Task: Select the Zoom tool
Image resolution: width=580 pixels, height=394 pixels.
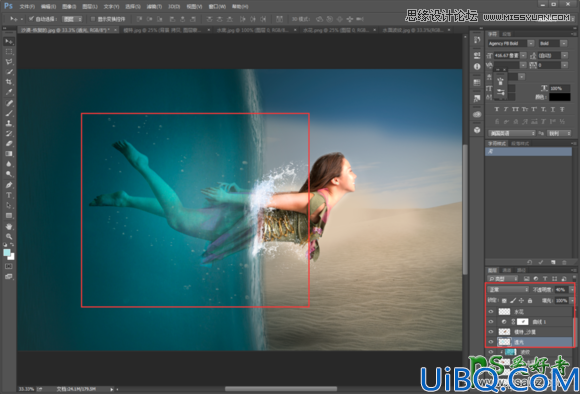Action: click(9, 236)
